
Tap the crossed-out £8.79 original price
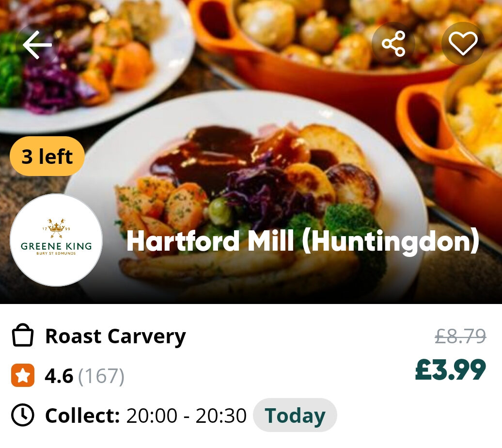[460, 336]
